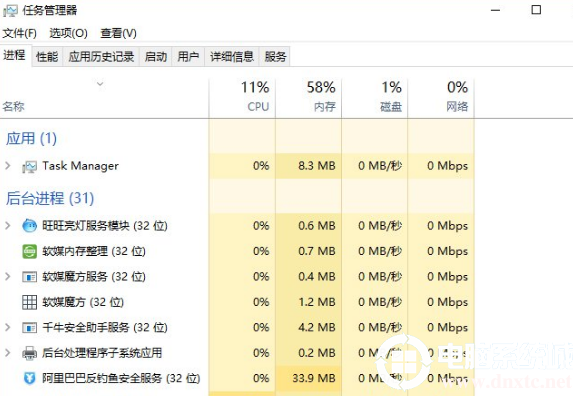
Task: Sort by the CPU column header
Action: coord(242,98)
